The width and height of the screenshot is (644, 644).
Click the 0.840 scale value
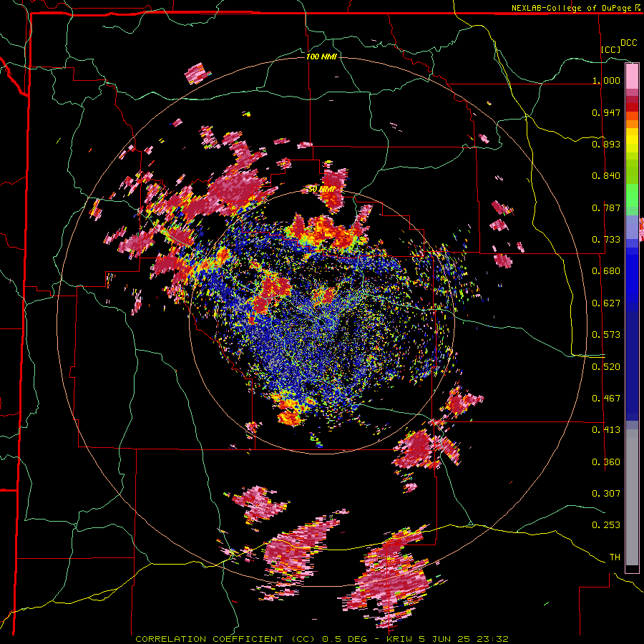[x=606, y=176]
